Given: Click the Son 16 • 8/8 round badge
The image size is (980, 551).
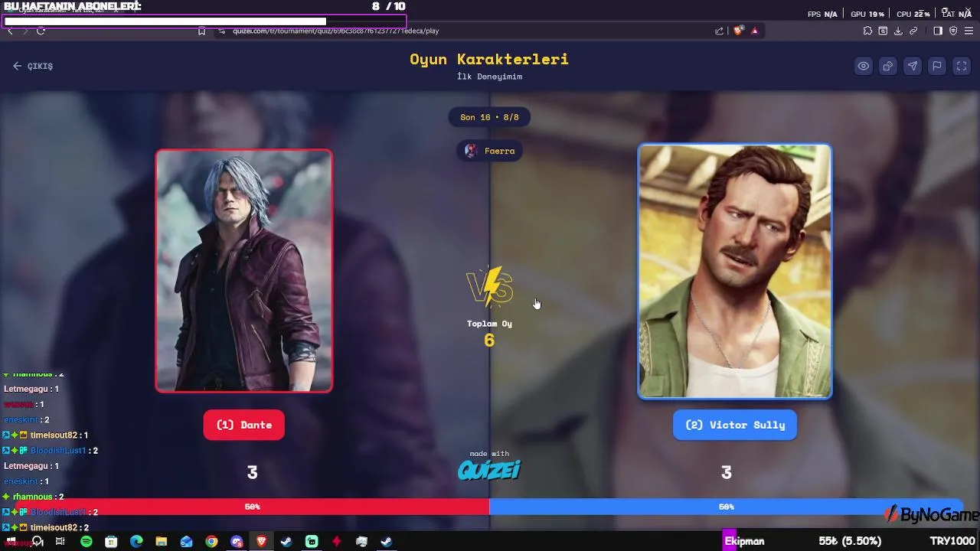Looking at the screenshot, I should (x=489, y=117).
